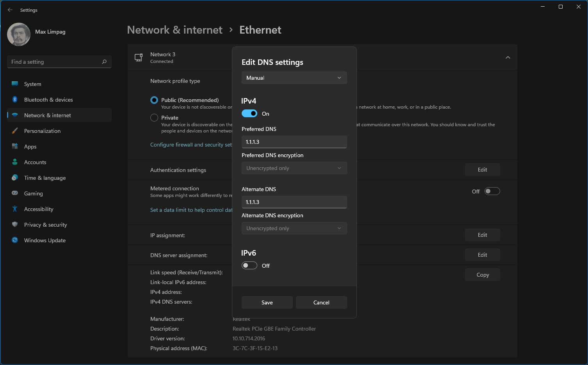Open System settings page

pos(59,84)
